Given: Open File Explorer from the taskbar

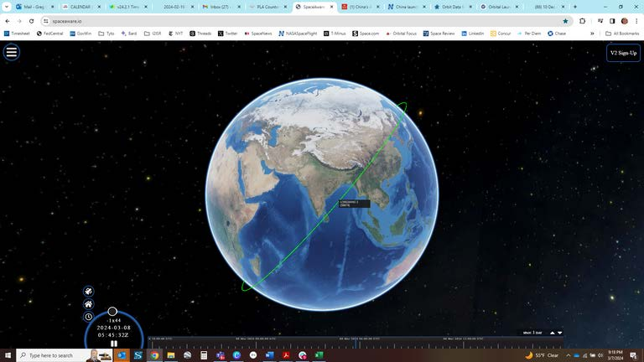Looking at the screenshot, I should 171,355.
